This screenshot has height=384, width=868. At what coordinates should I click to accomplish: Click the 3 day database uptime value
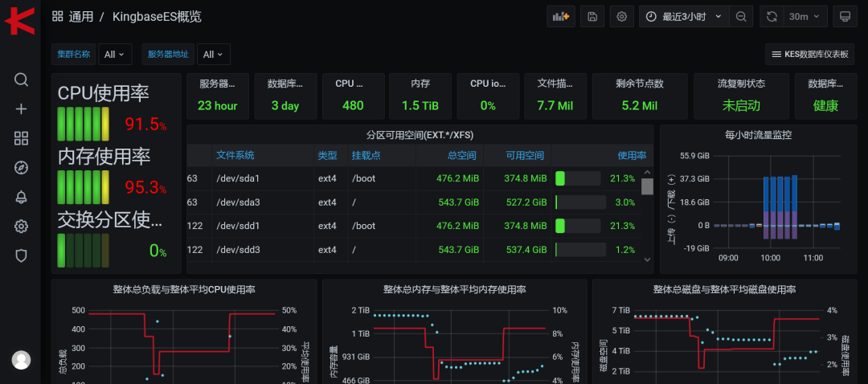click(285, 106)
